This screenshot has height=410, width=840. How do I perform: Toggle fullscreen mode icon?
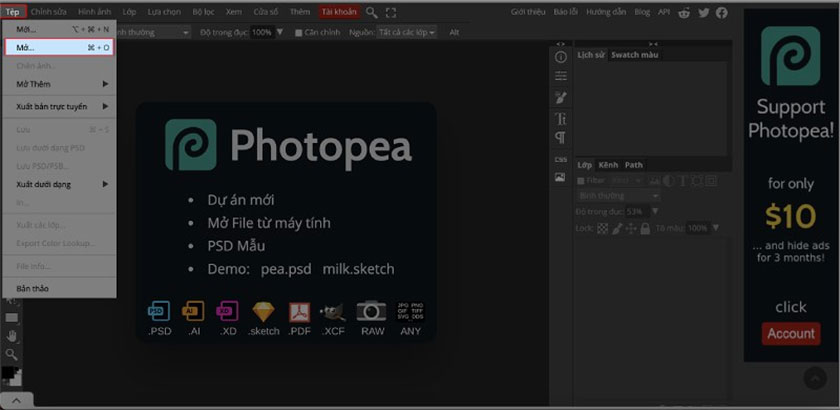click(x=390, y=12)
